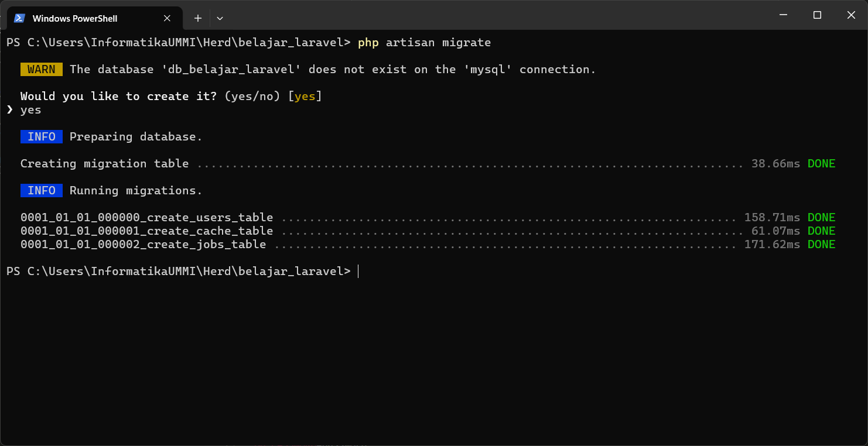Click '0001_01_01_000001_create_cache_table' migration row

click(x=428, y=231)
